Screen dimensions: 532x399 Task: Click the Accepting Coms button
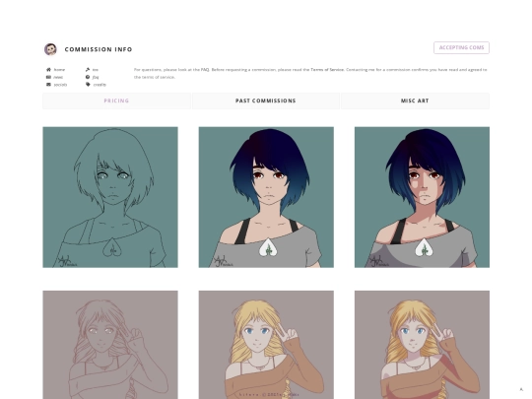click(461, 47)
